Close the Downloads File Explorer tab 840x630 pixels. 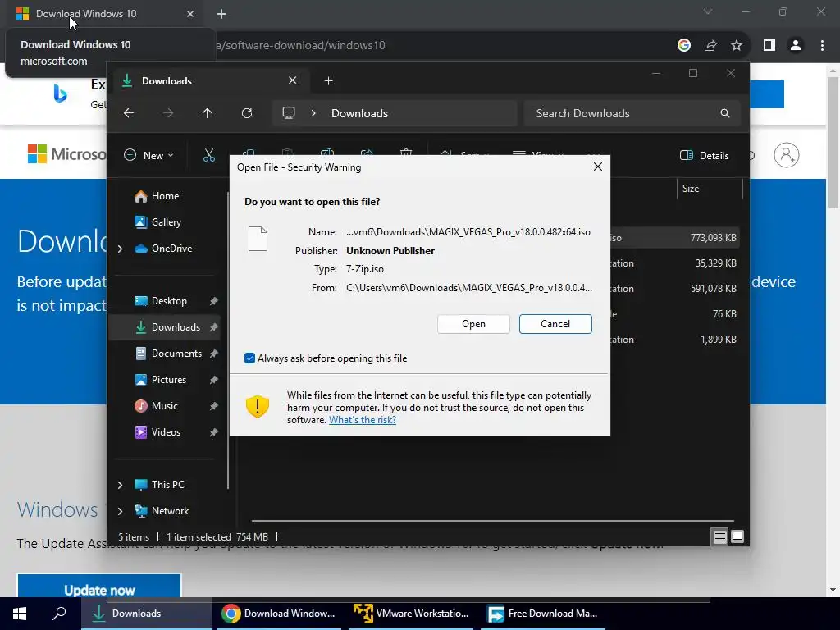coord(293,80)
